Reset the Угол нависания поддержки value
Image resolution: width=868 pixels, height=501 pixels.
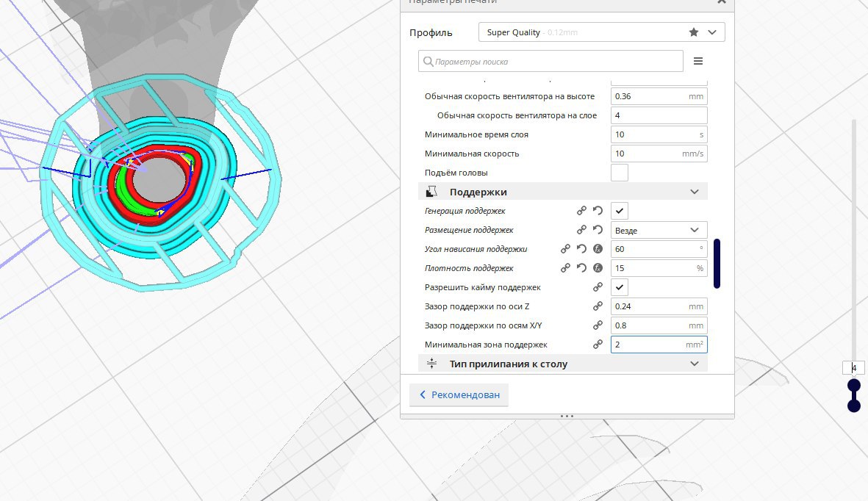pyautogui.click(x=581, y=249)
